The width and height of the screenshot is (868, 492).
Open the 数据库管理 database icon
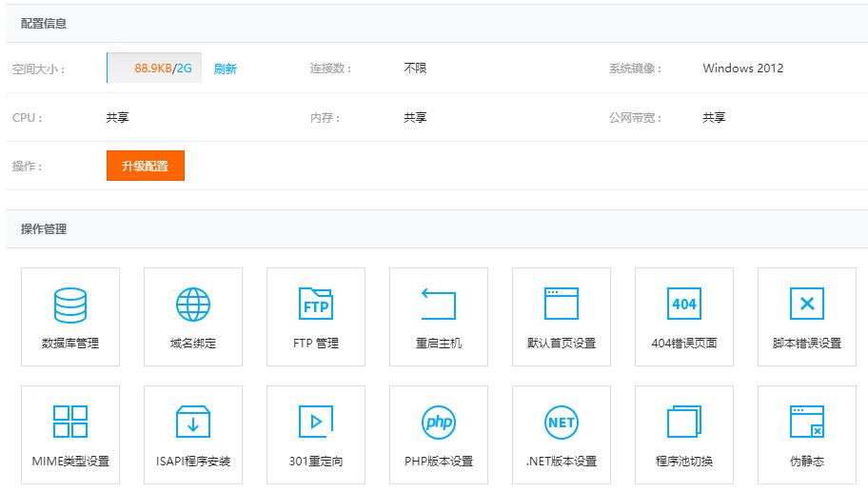(70, 305)
